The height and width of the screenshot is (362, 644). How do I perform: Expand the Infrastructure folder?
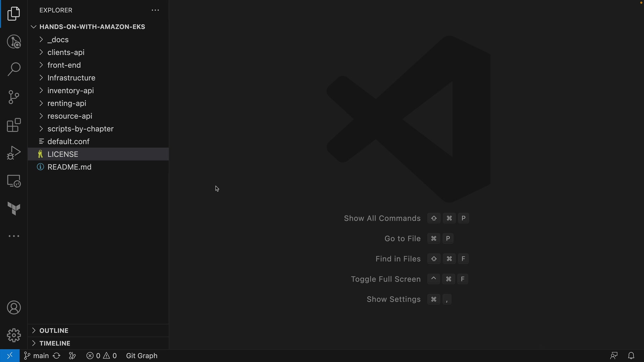pos(71,78)
